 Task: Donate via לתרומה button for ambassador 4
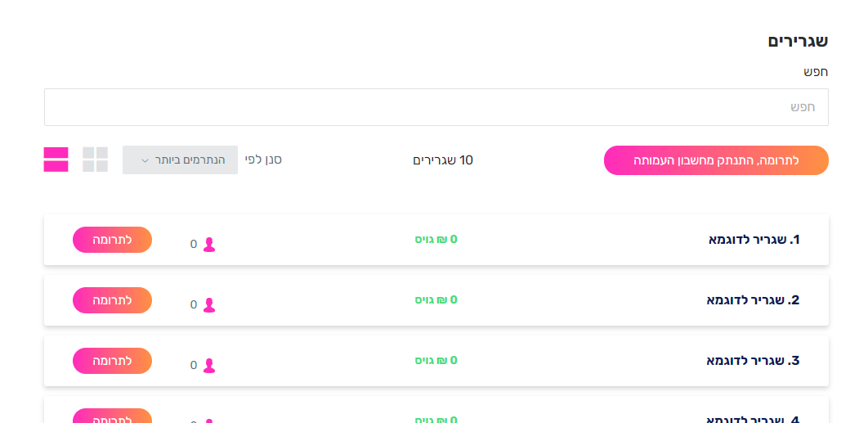click(112, 416)
